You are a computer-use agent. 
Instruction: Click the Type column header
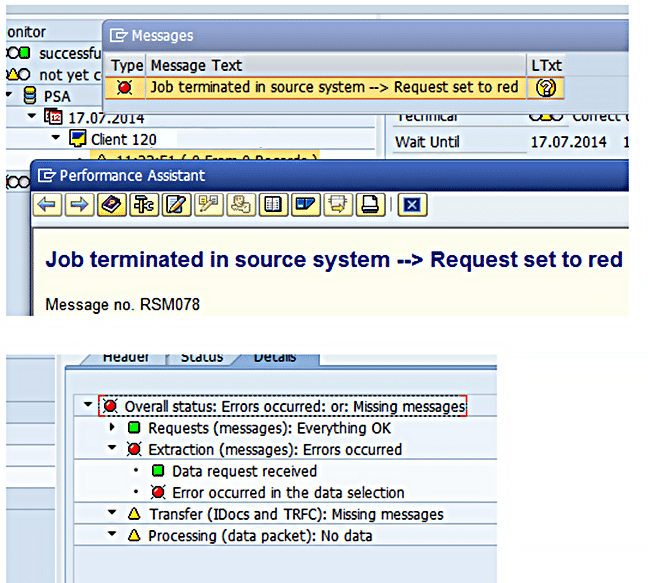(x=127, y=65)
